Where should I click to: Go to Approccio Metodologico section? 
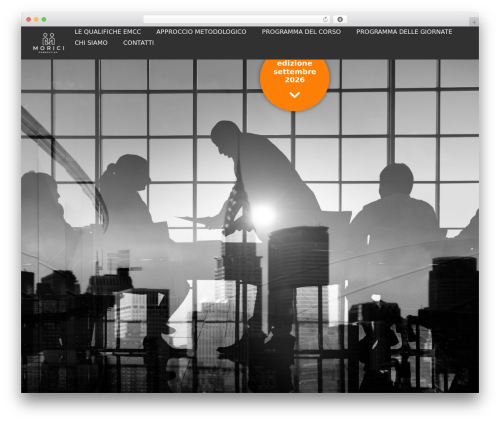pos(201,32)
